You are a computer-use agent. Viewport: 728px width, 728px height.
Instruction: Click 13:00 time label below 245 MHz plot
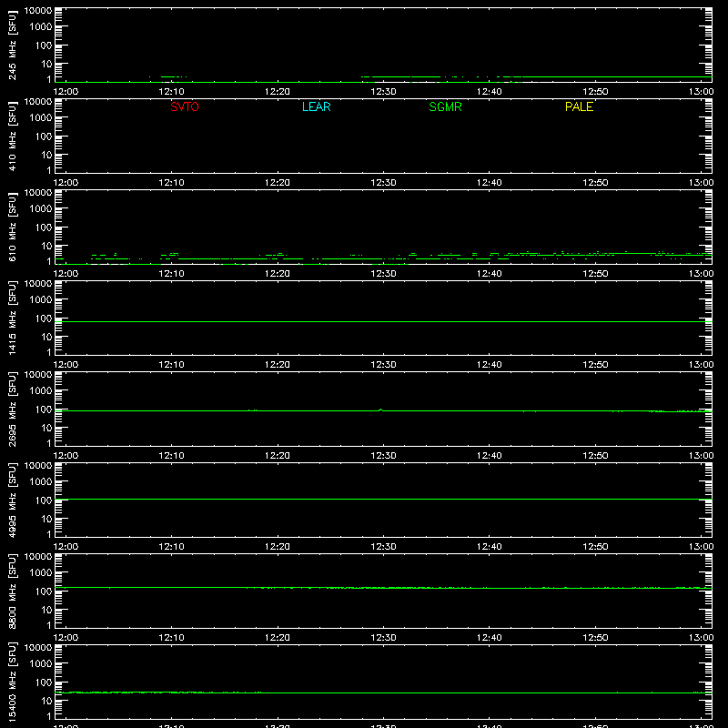coord(701,92)
